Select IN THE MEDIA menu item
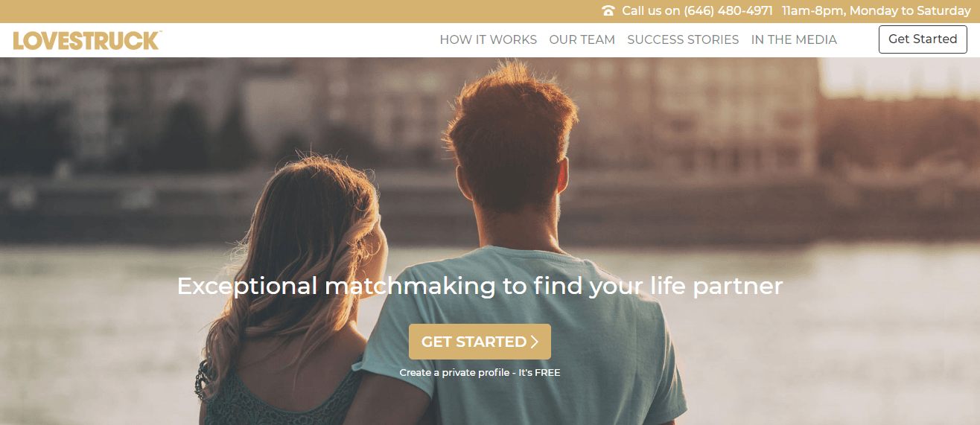Image resolution: width=980 pixels, height=425 pixels. 794,39
